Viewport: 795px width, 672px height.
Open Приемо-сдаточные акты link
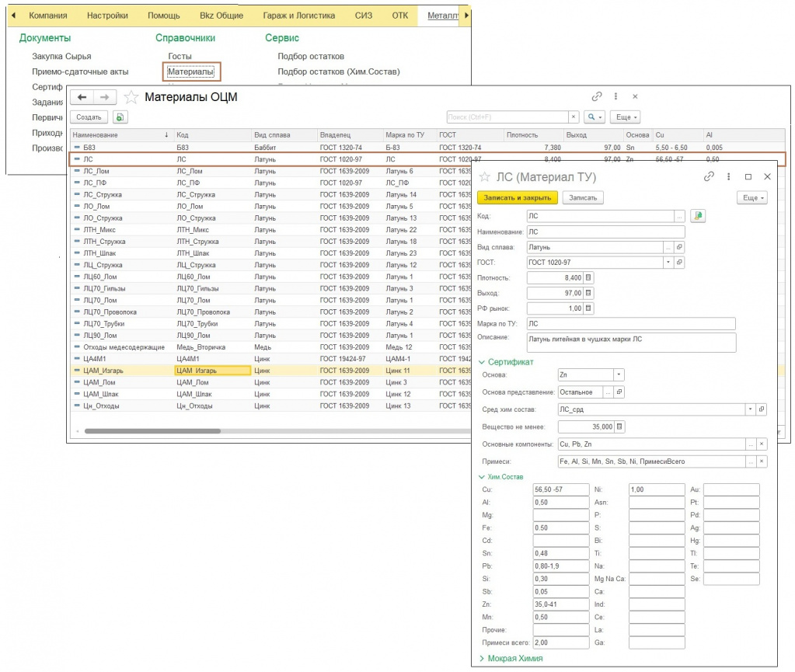(x=80, y=71)
